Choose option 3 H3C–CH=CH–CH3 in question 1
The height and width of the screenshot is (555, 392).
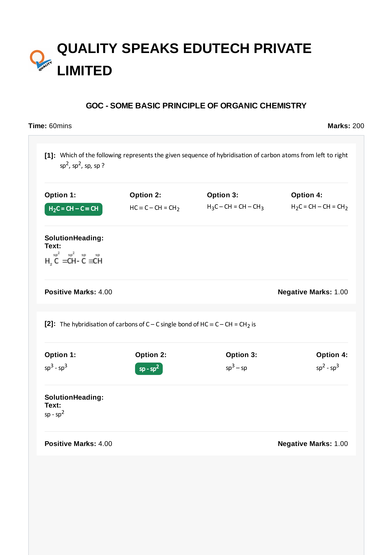point(235,207)
